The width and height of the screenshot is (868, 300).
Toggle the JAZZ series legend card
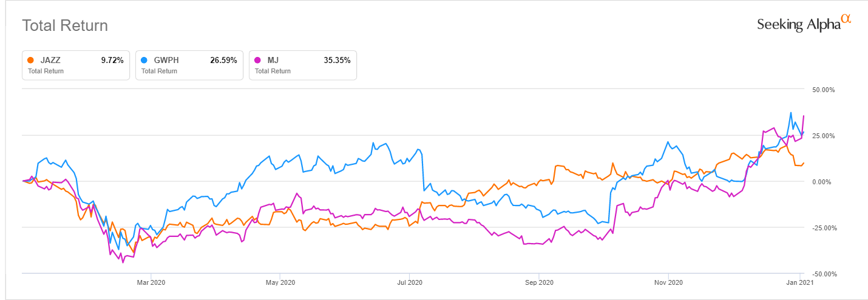[x=76, y=65]
